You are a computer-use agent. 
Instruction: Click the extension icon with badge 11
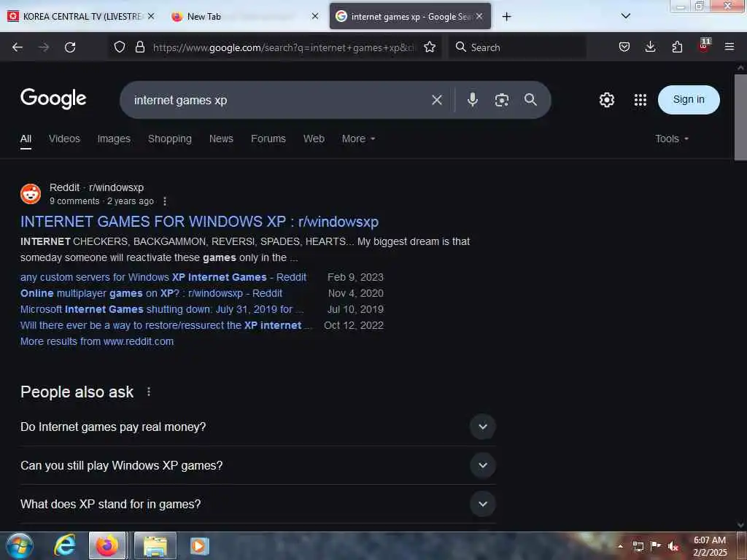pos(704,46)
